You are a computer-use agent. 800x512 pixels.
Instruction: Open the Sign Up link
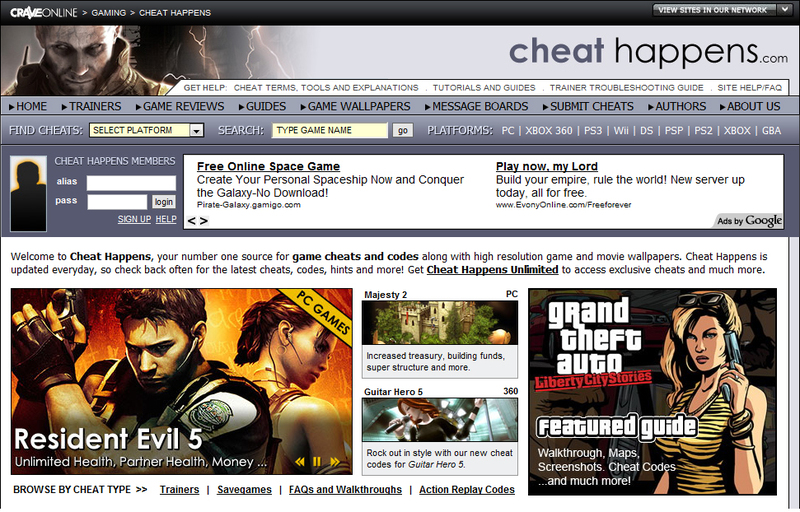134,219
